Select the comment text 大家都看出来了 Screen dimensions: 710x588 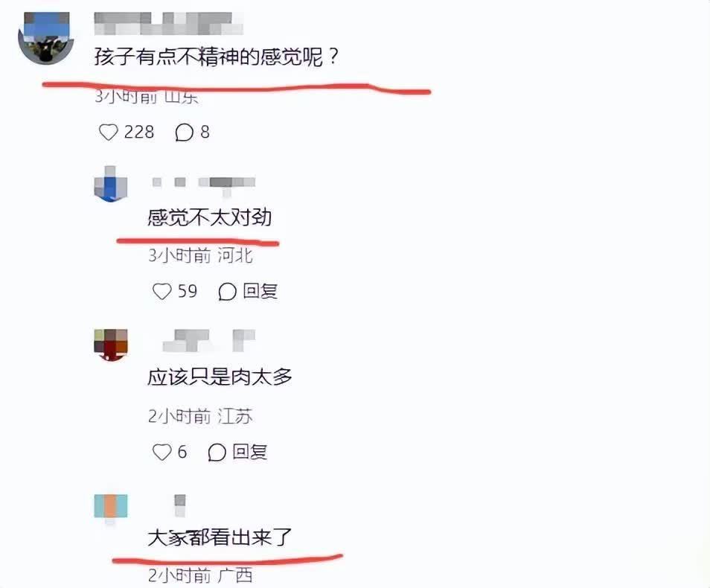[x=220, y=537]
